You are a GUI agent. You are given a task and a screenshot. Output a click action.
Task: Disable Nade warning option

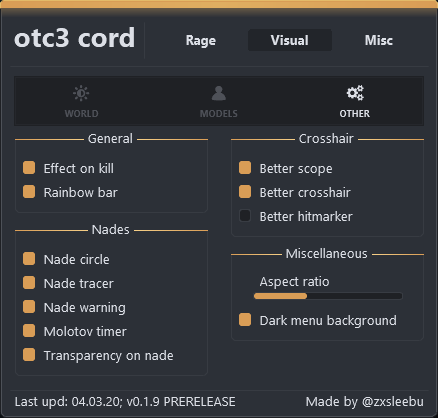[29, 307]
